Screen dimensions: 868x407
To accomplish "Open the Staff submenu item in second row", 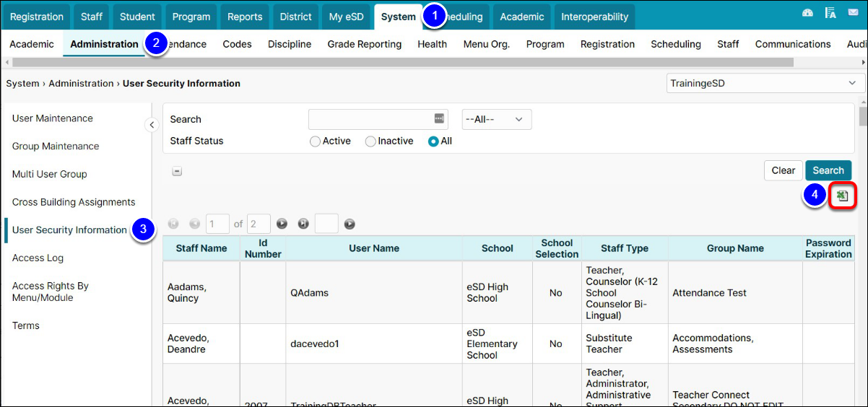I will pos(728,44).
